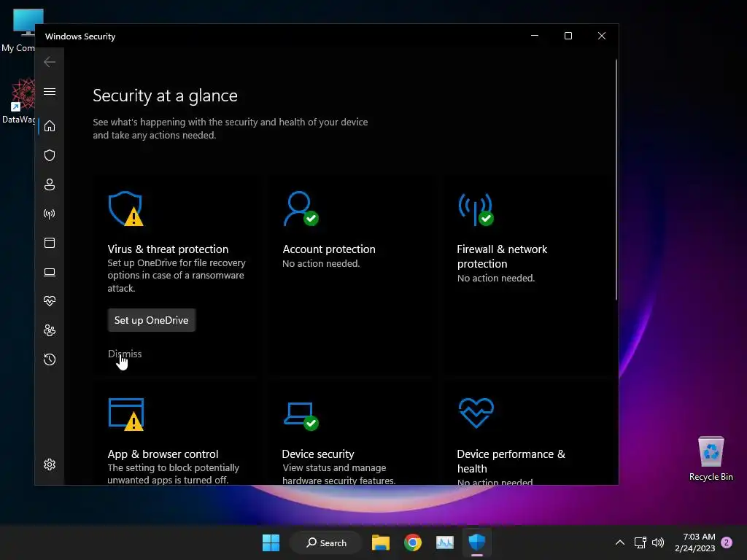
Task: Open the notification count badge
Action: [x=727, y=542]
